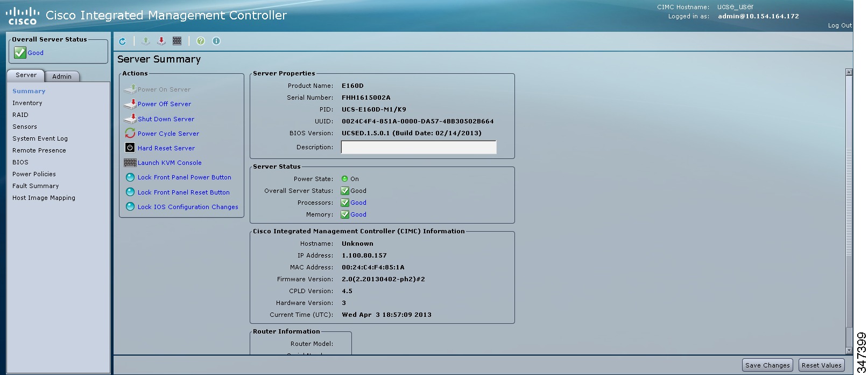Click the IP address 1.100.80.157
This screenshot has height=375, width=868.
(364, 255)
